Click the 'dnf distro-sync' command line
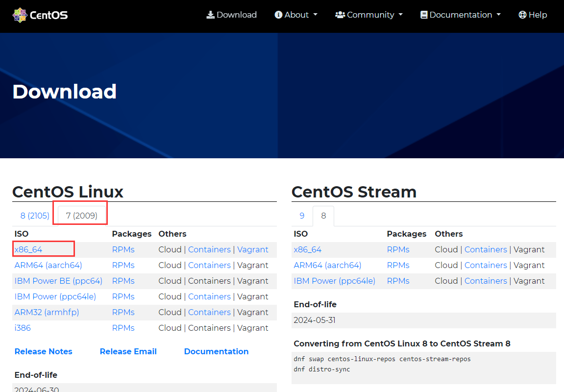The image size is (564, 392). pos(321,369)
